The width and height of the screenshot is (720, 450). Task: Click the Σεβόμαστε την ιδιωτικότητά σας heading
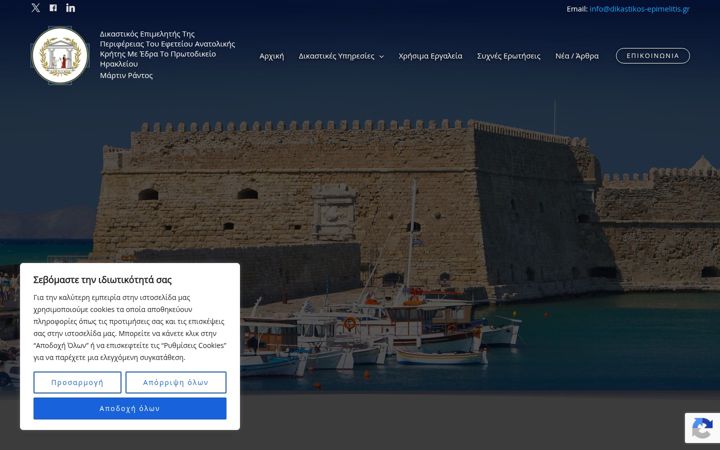pos(102,280)
